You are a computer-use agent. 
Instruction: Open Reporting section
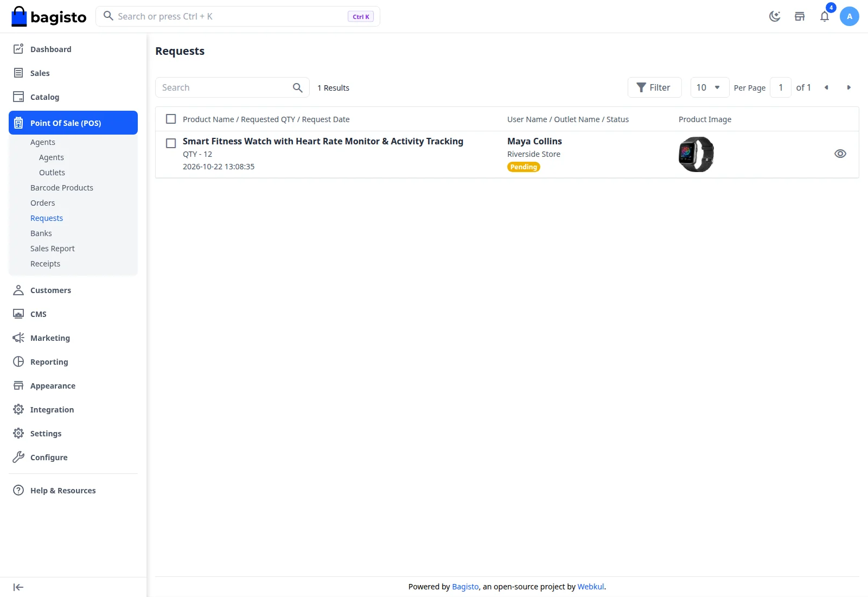pos(73,362)
